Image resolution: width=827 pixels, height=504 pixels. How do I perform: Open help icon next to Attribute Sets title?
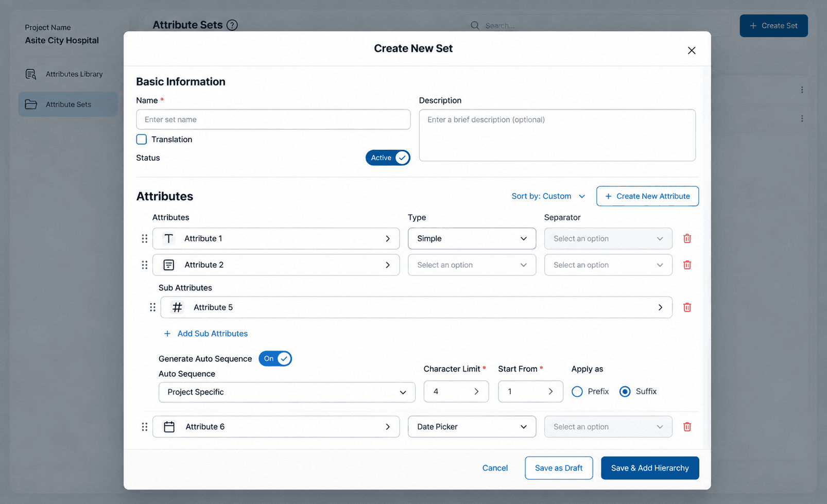coord(232,25)
